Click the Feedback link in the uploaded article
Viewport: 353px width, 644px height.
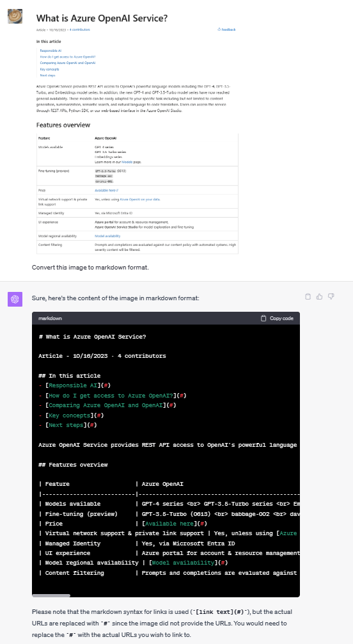tap(226, 29)
